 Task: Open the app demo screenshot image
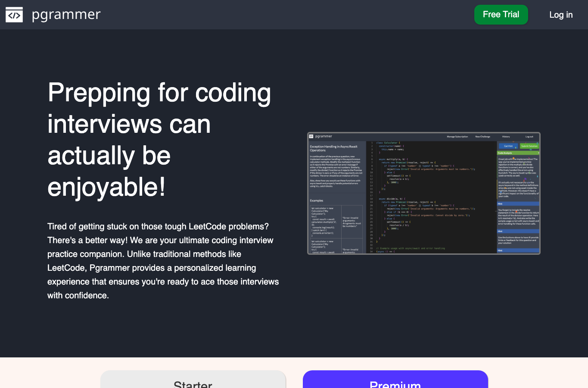pyautogui.click(x=424, y=193)
